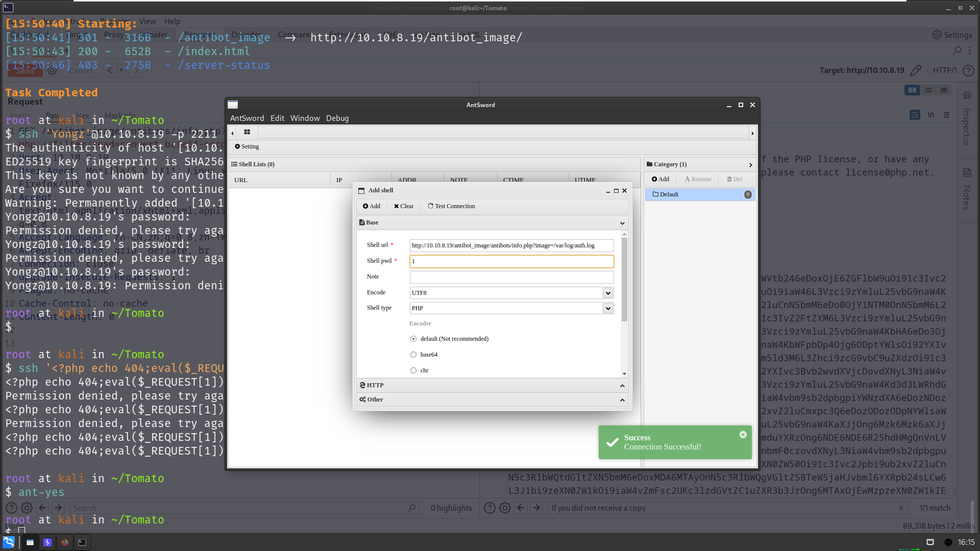Click the Shell url input field
980x551 pixels.
click(511, 245)
